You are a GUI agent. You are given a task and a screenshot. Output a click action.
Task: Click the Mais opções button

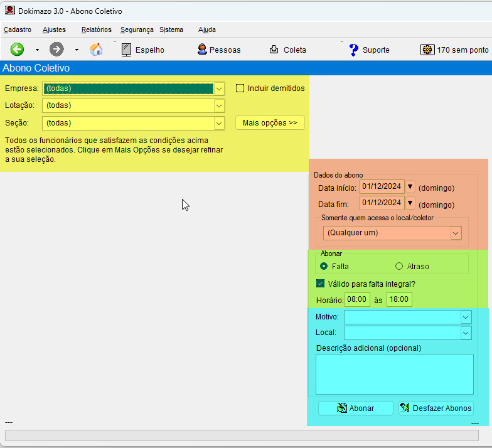point(270,123)
